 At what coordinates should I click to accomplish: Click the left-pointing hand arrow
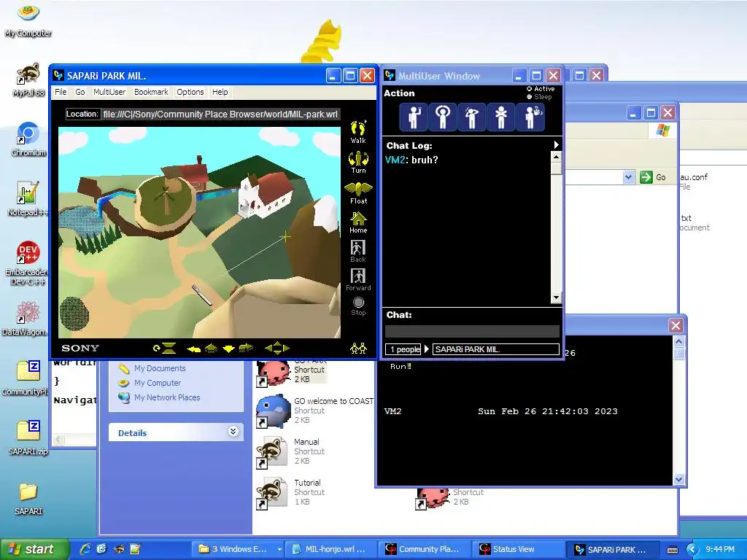coord(193,349)
